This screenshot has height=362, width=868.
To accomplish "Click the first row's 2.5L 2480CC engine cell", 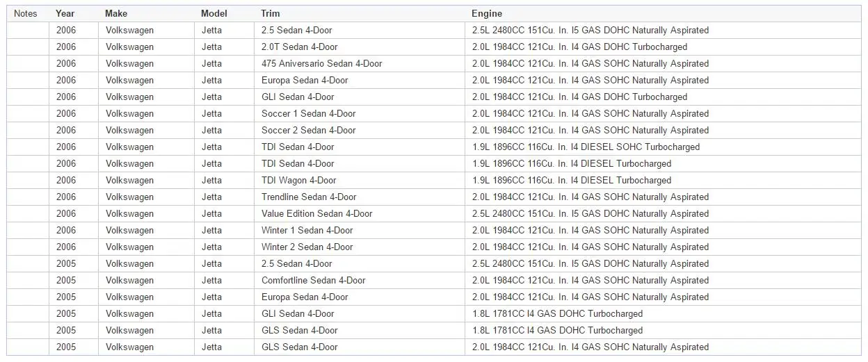I will pyautogui.click(x=663, y=31).
